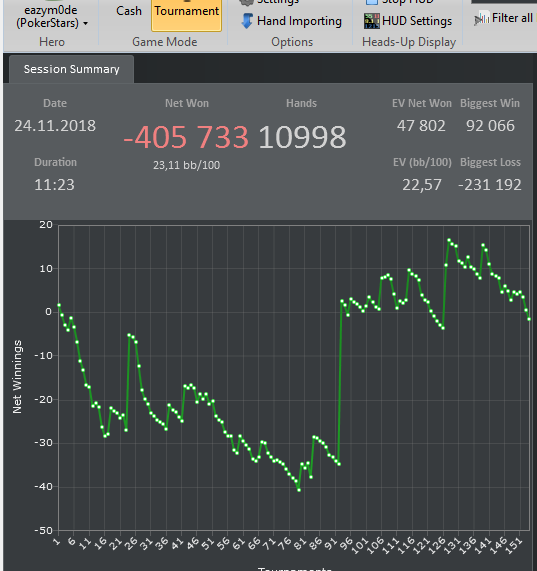The width and height of the screenshot is (537, 571).
Task: Click the Net Winnings axis label
Action: 17,377
